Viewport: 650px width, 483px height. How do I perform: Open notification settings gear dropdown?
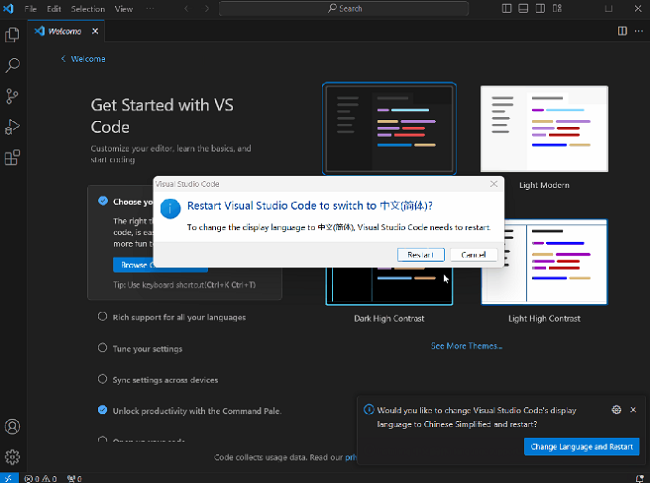(617, 410)
